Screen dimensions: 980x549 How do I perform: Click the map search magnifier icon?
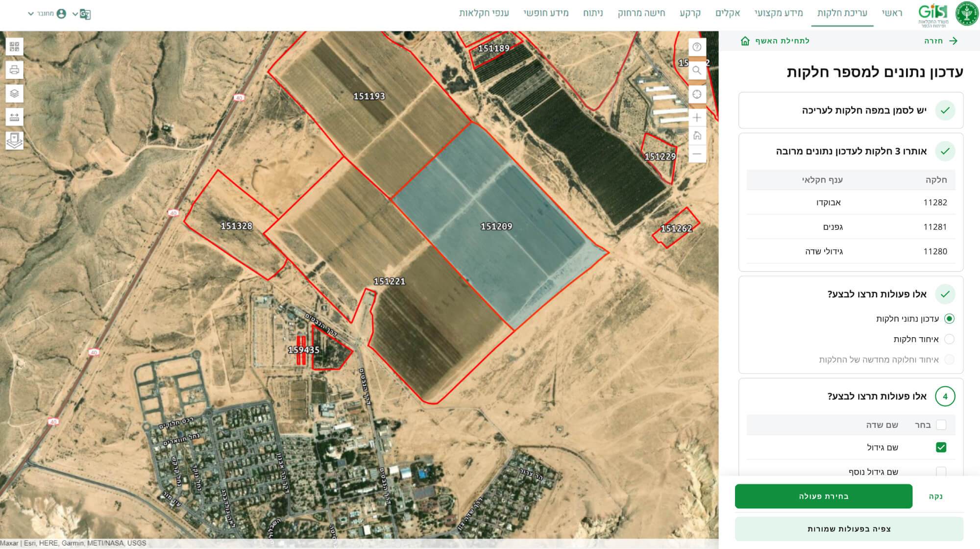pos(697,71)
